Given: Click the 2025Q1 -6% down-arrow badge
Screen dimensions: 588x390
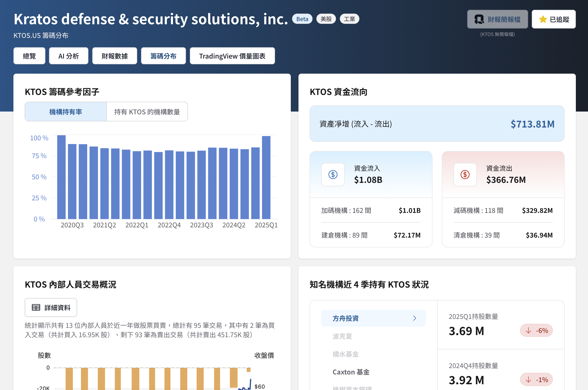Looking at the screenshot, I should click(x=536, y=331).
